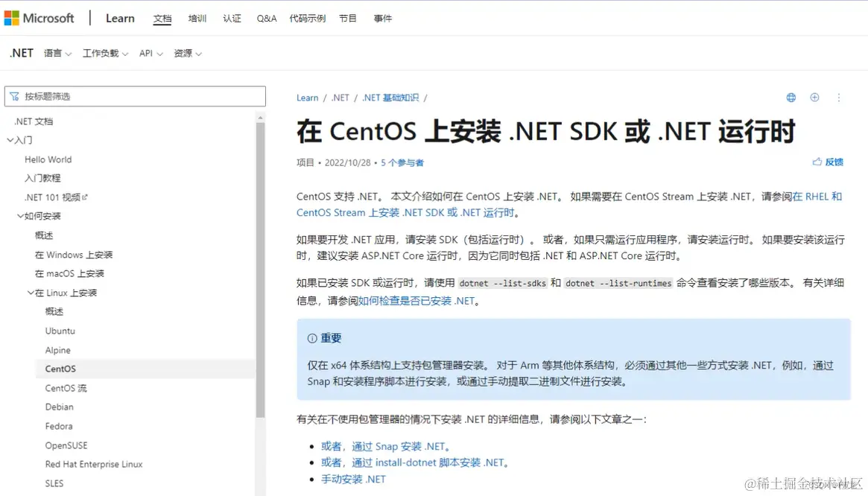Click Learn in the breadcrumb
Image resolution: width=868 pixels, height=496 pixels.
307,98
